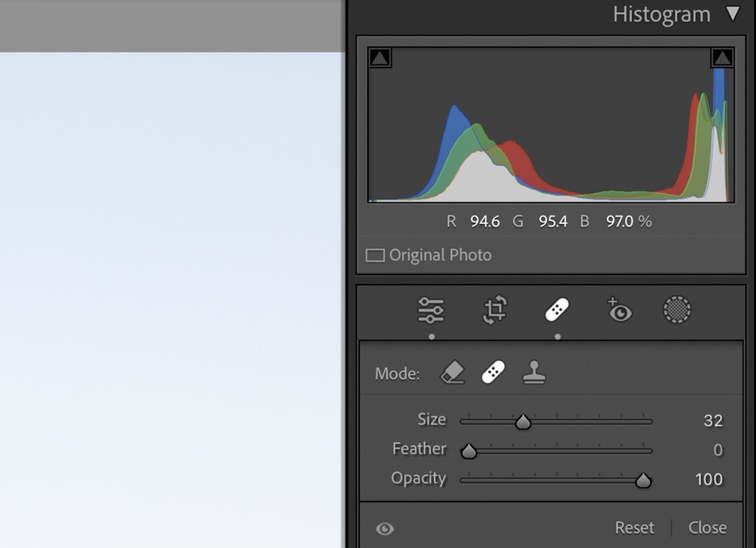
Task: Choose the Eraser mode for healing
Action: click(452, 373)
